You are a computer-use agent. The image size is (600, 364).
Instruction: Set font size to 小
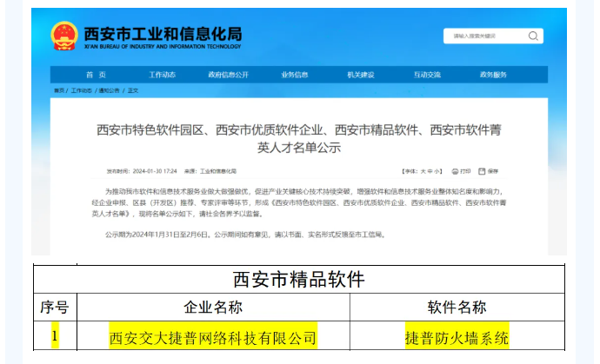437,171
